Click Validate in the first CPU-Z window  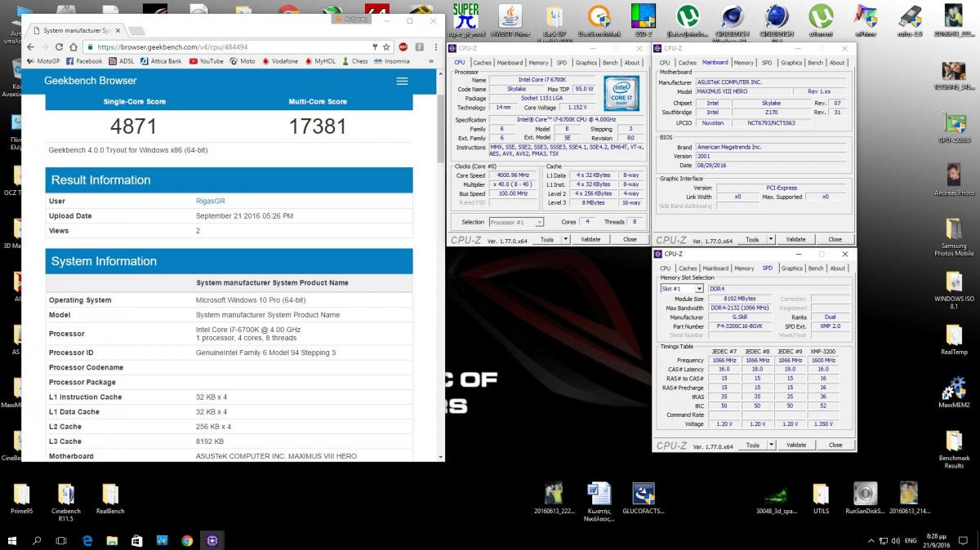click(590, 239)
